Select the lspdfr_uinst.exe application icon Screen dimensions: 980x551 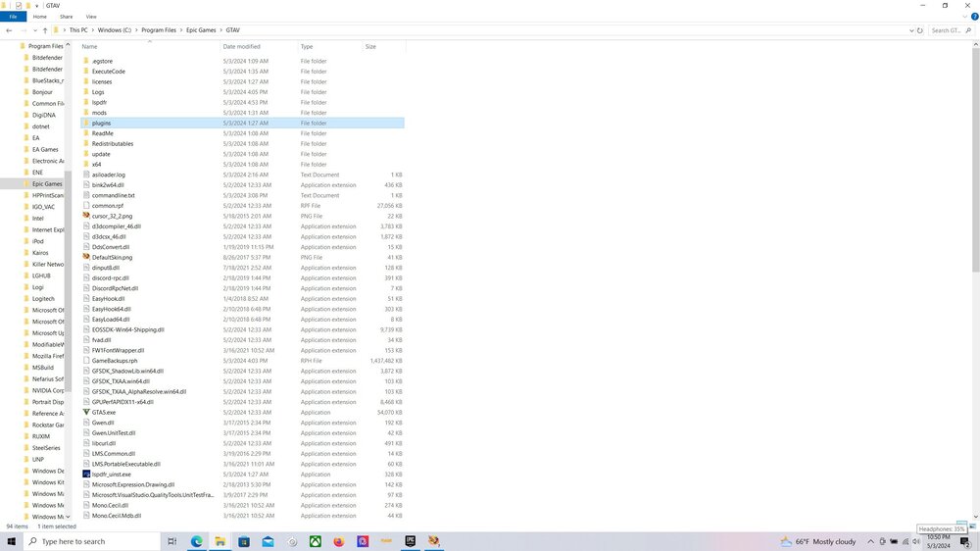click(86, 475)
